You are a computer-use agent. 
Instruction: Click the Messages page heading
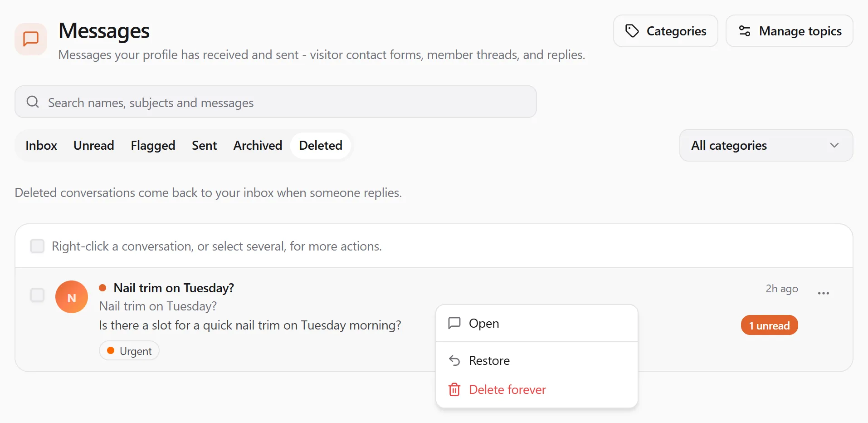tap(104, 31)
